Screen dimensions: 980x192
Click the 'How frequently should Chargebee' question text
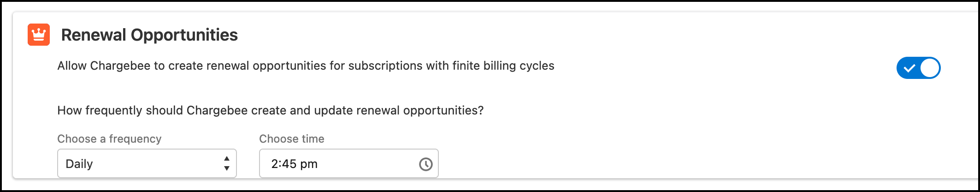pyautogui.click(x=270, y=111)
